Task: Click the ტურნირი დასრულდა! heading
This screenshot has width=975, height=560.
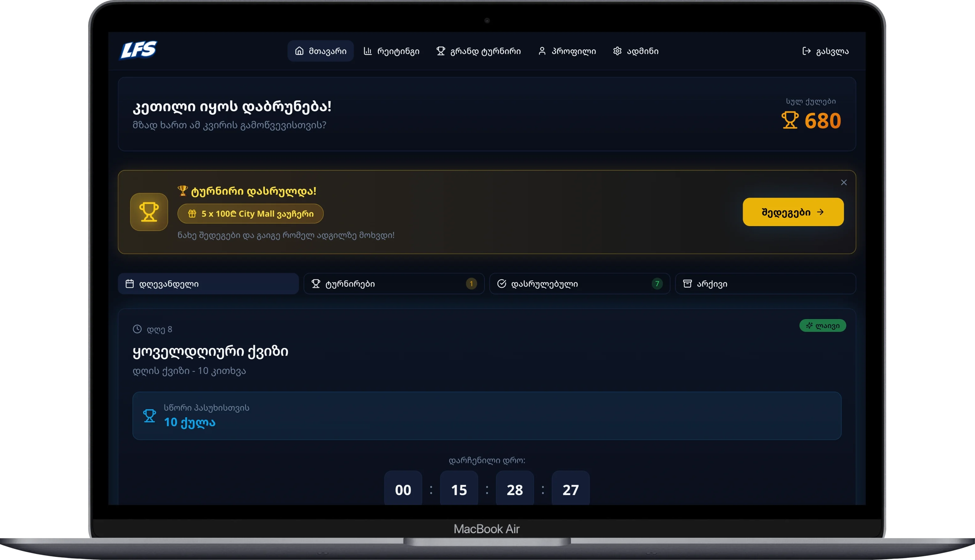Action: tap(247, 191)
